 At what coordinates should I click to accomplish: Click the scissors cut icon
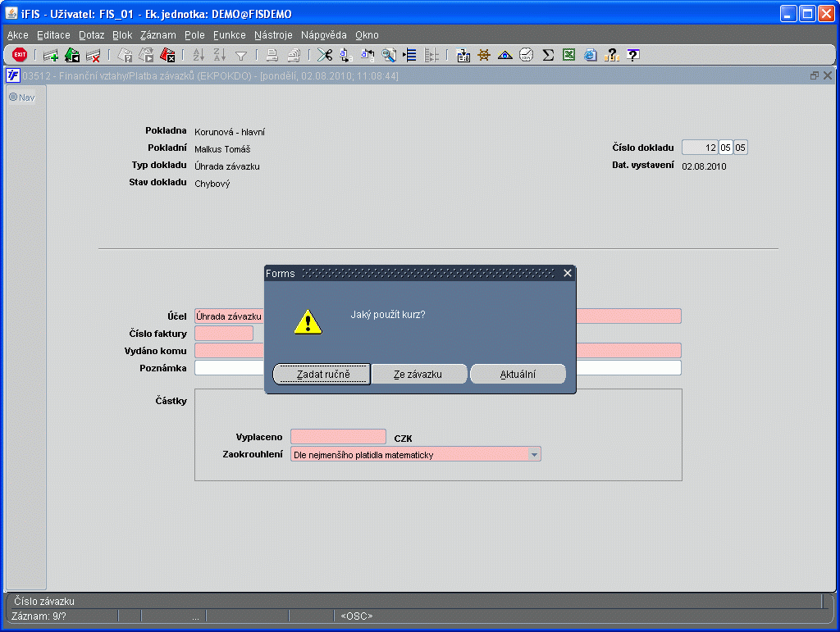(325, 55)
